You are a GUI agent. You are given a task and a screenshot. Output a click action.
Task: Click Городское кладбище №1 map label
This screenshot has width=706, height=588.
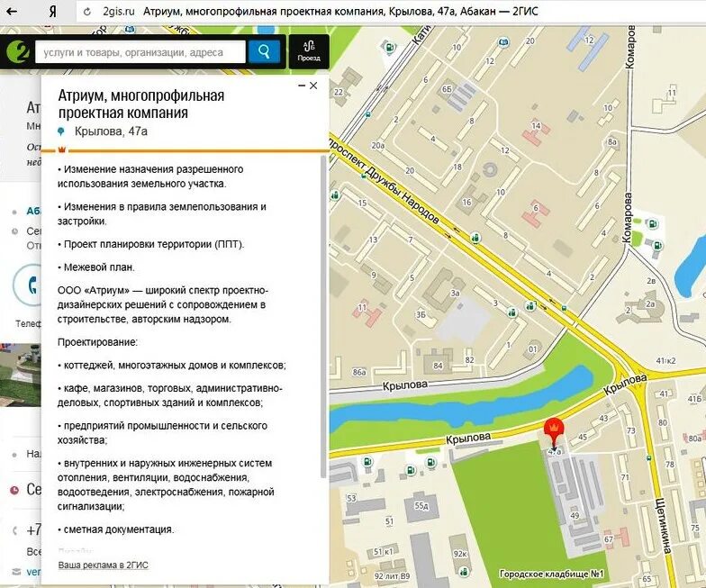coord(551,574)
